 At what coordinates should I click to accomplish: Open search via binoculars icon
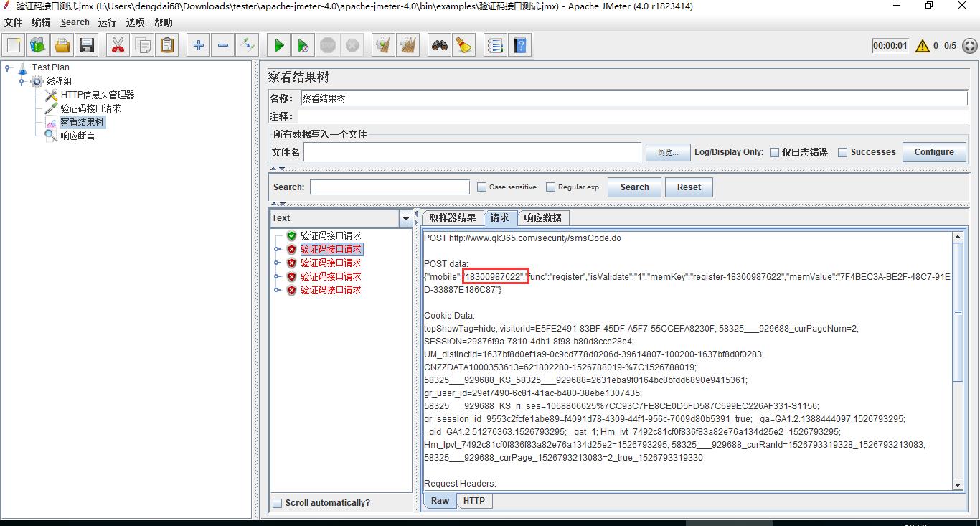(440, 45)
